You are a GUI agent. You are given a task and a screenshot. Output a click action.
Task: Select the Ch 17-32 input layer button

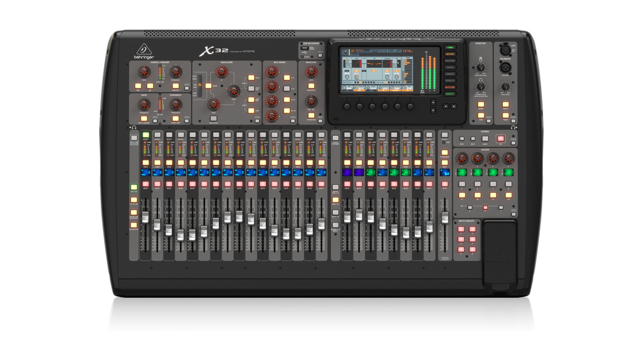coord(134,200)
